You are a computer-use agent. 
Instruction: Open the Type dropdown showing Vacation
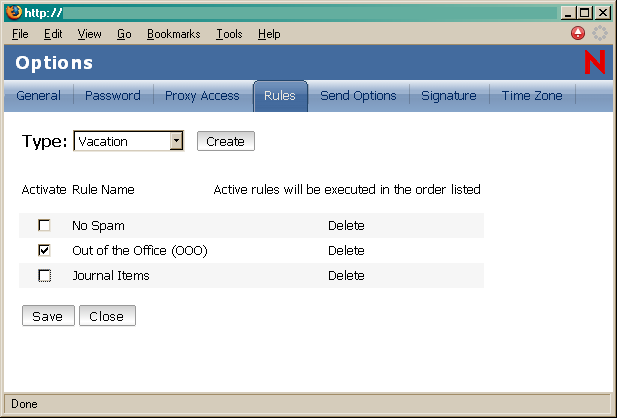[128, 141]
